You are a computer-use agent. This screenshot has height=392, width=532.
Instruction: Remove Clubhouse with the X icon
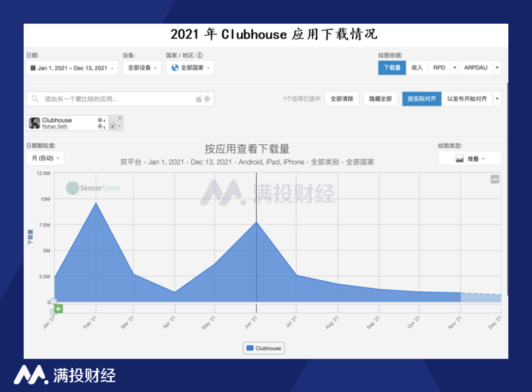120,118
